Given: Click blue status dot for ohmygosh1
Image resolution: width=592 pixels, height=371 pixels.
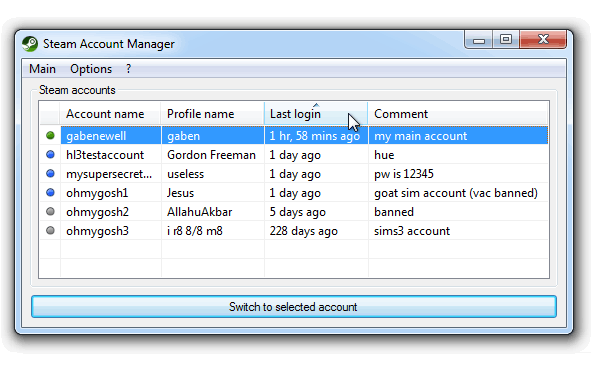Looking at the screenshot, I should pyautogui.click(x=50, y=192).
